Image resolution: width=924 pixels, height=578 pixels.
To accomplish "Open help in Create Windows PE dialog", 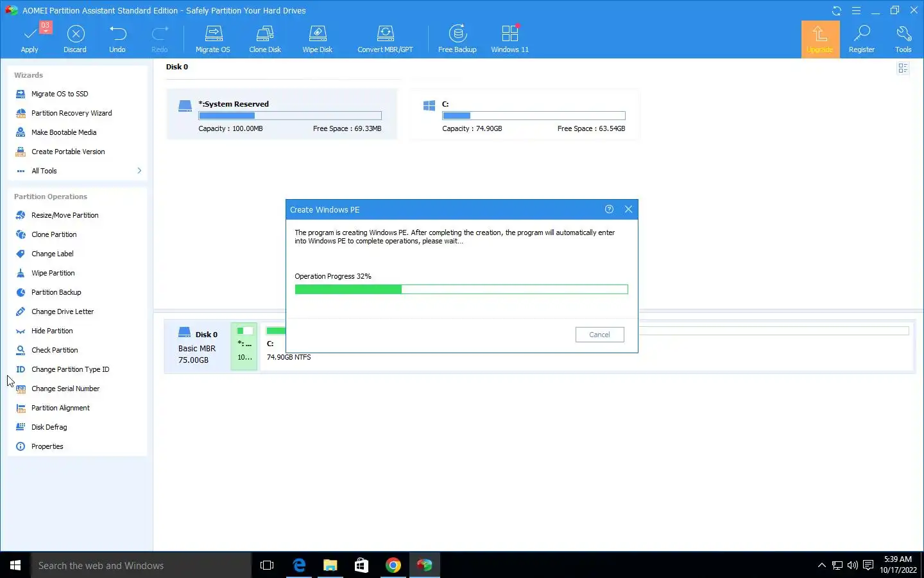I will tap(609, 209).
